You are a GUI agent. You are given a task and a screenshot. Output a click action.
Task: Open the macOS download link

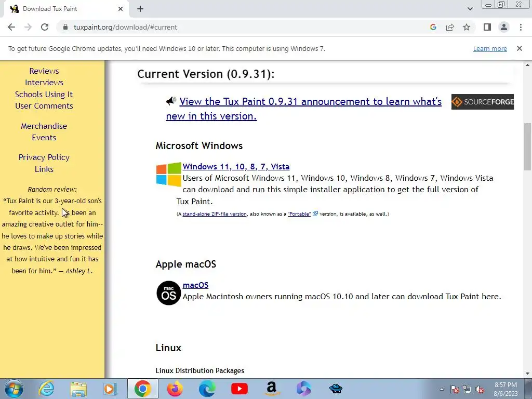pyautogui.click(x=195, y=285)
